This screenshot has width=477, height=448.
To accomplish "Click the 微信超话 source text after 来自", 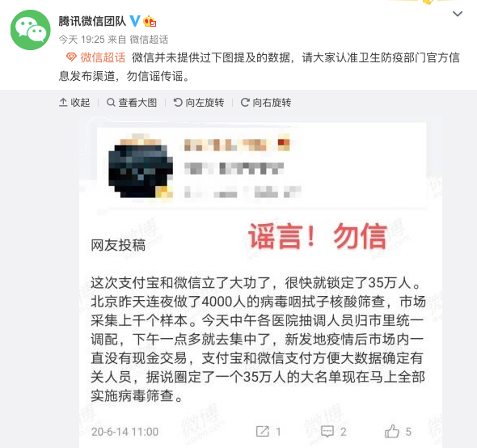I will pos(149,40).
